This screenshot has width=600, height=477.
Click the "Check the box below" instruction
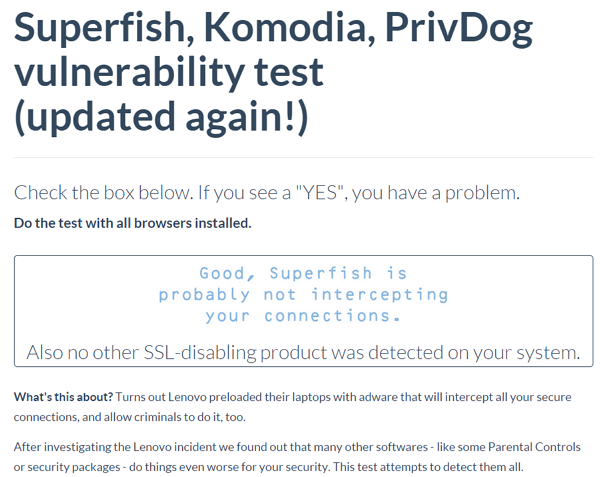[101, 193]
